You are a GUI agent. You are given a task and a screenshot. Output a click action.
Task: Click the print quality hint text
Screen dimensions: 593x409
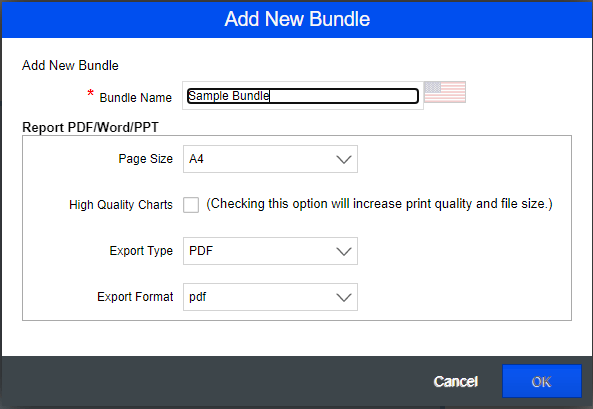(x=379, y=204)
